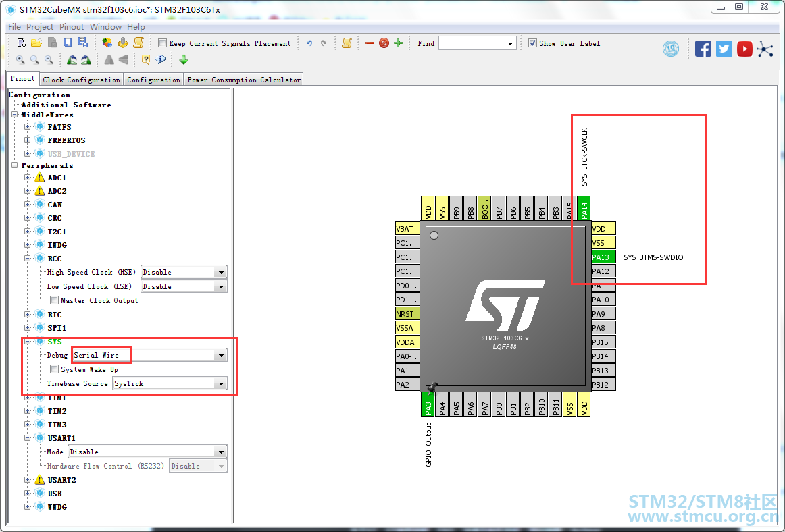Viewport: 785px width, 532px height.
Task: Click the vertical flip icon
Action: coord(123,60)
